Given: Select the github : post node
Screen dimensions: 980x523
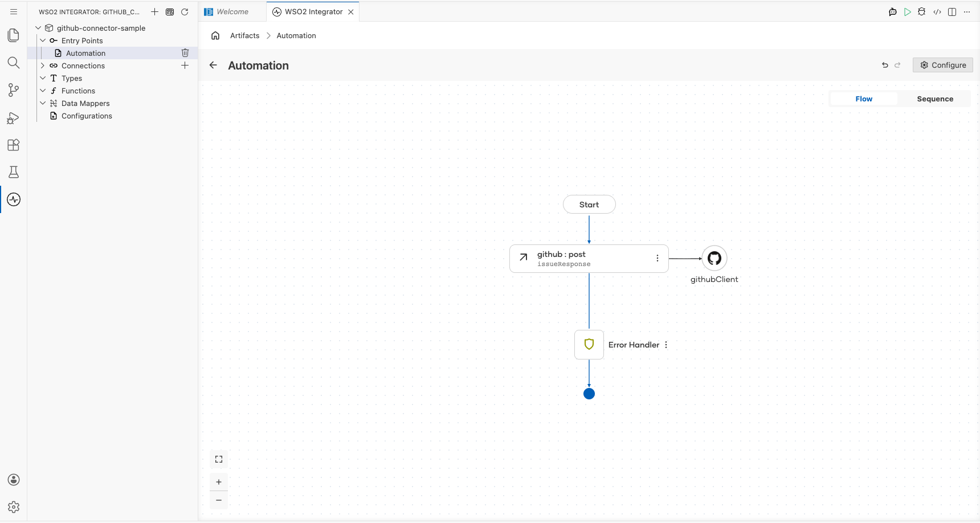Looking at the screenshot, I should click(589, 259).
